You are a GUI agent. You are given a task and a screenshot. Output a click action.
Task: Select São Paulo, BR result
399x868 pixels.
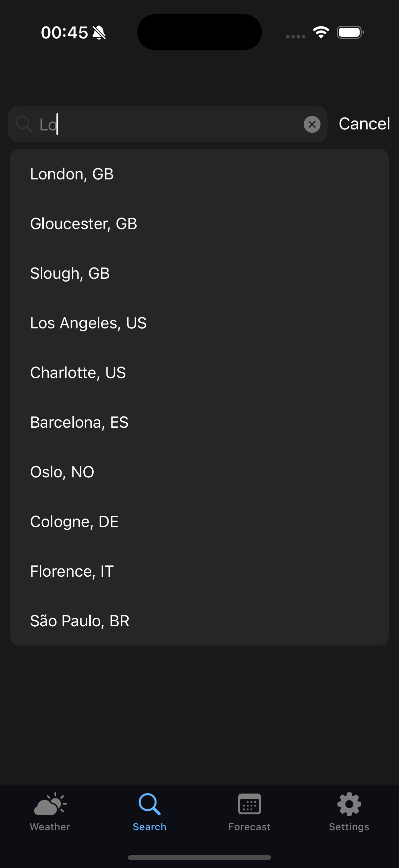click(80, 621)
